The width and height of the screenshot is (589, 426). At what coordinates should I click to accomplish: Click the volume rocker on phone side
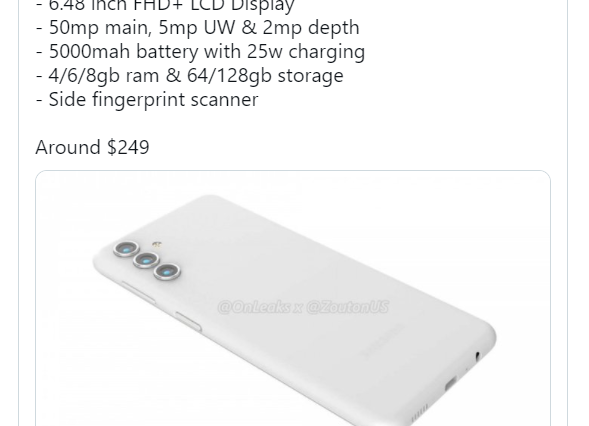coord(138,292)
